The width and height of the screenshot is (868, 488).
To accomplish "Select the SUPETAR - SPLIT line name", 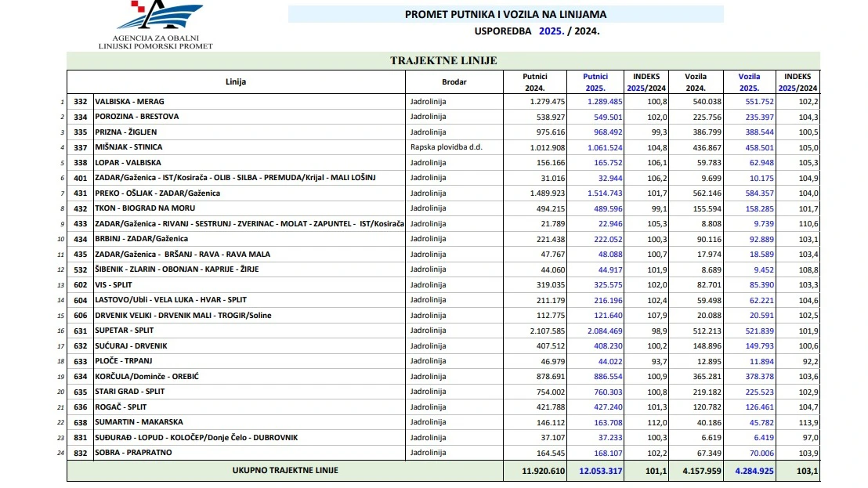I will click(125, 331).
